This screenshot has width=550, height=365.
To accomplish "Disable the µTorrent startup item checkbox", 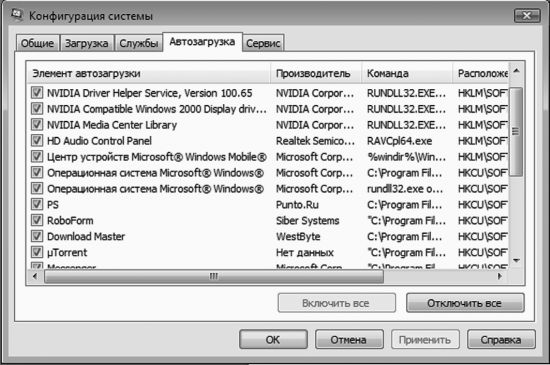I will (x=37, y=252).
